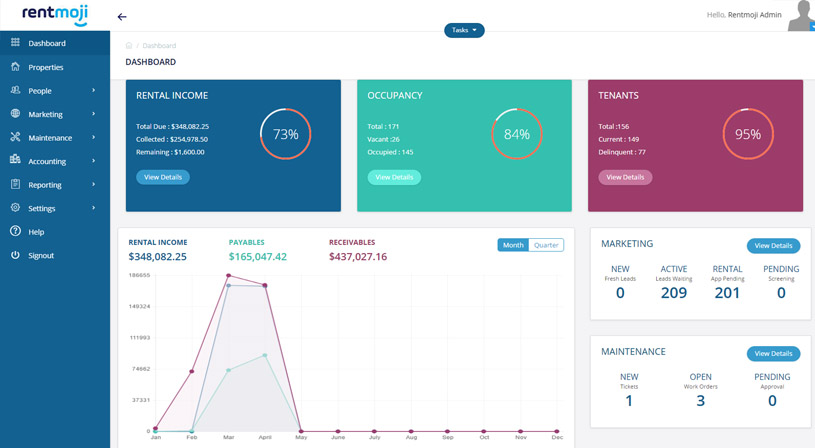Click the back arrow beside the logo
The height and width of the screenshot is (448, 815).
(x=122, y=17)
